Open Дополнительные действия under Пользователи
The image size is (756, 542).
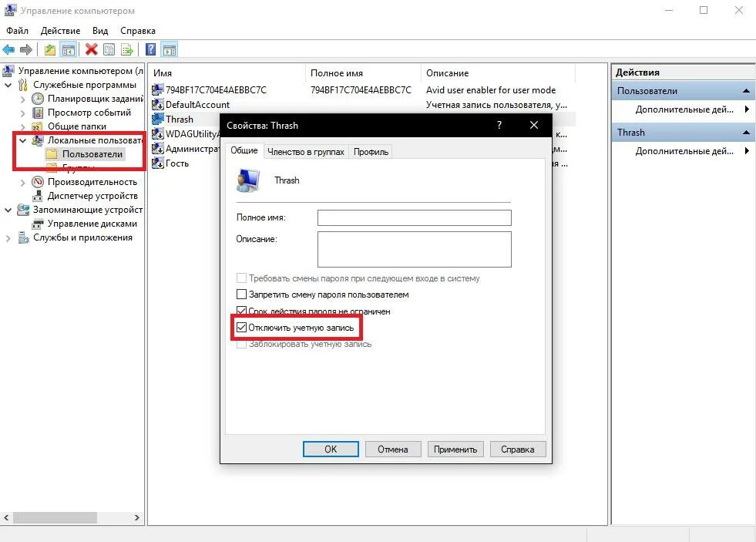684,109
